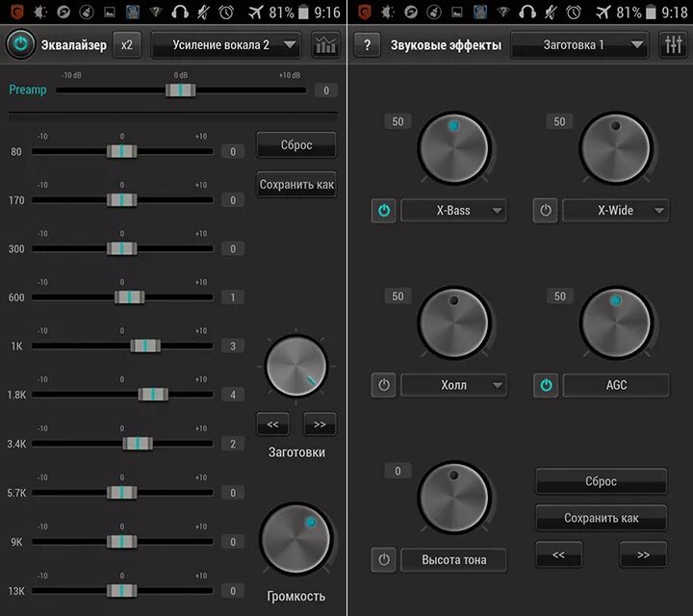
Task: Click the 80 Hz band slider handle
Action: pos(122,151)
